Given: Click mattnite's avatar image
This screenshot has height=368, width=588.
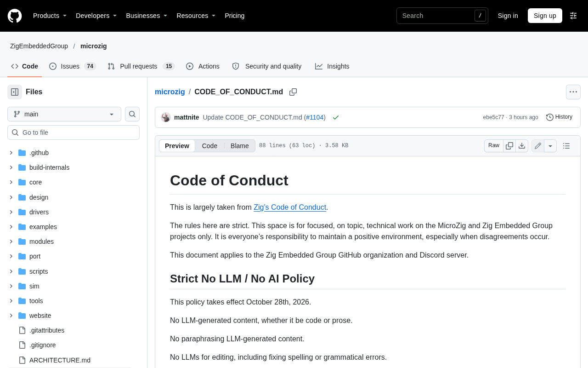Looking at the screenshot, I should tap(166, 117).
